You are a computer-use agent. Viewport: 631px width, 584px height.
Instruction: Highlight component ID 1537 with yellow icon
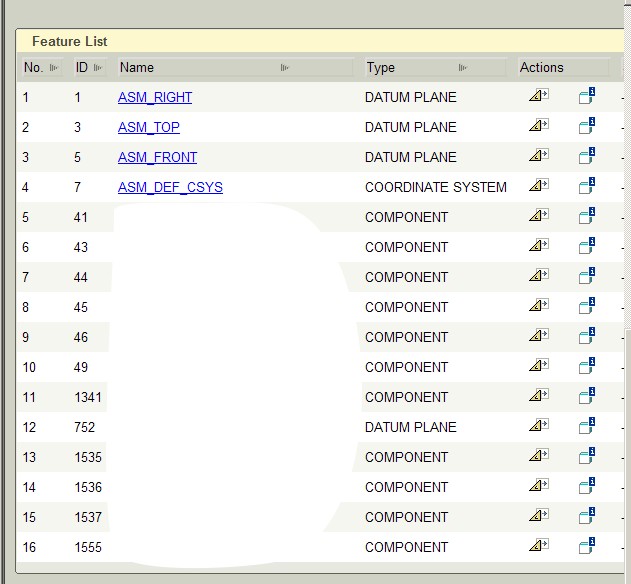[538, 516]
